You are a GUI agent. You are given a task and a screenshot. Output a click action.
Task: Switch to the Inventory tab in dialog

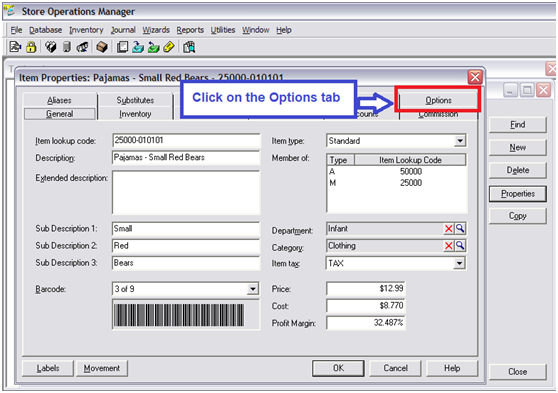click(135, 114)
